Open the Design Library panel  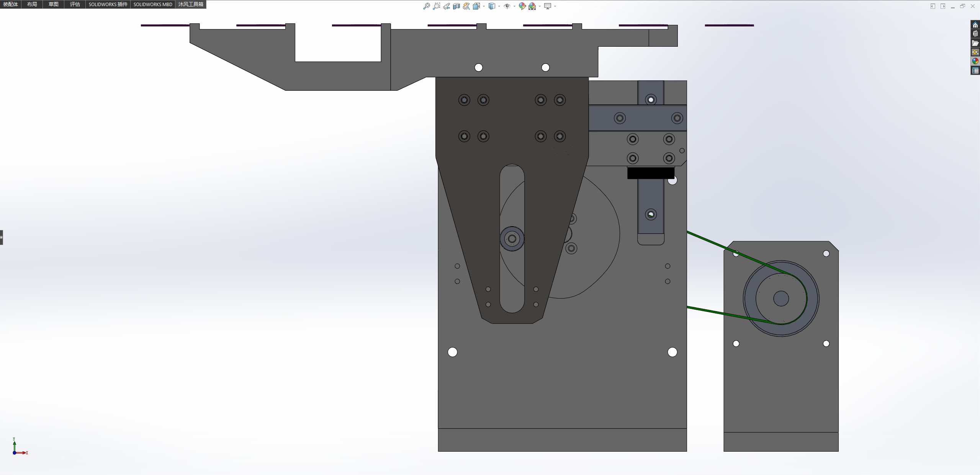click(975, 34)
